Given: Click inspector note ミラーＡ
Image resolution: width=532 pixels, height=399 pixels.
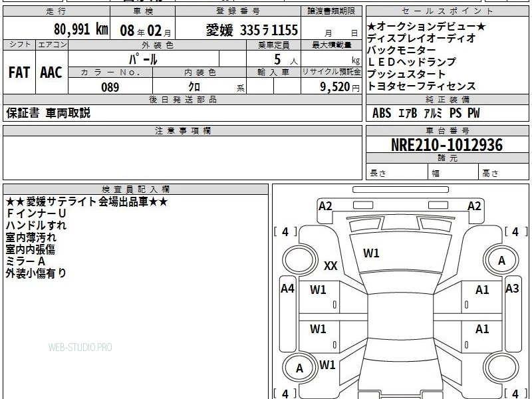Looking at the screenshot, I should (x=25, y=261).
